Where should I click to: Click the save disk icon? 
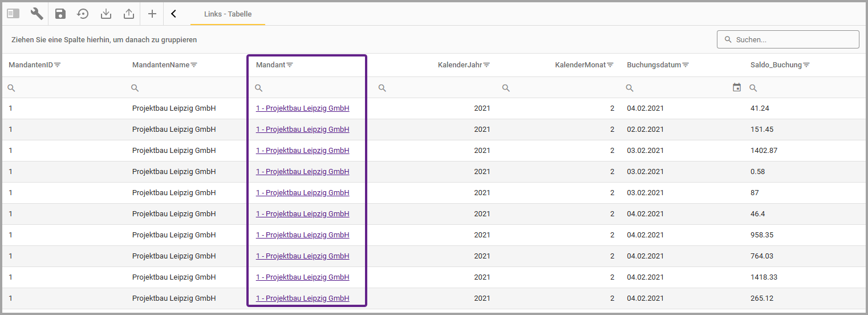pyautogui.click(x=60, y=14)
